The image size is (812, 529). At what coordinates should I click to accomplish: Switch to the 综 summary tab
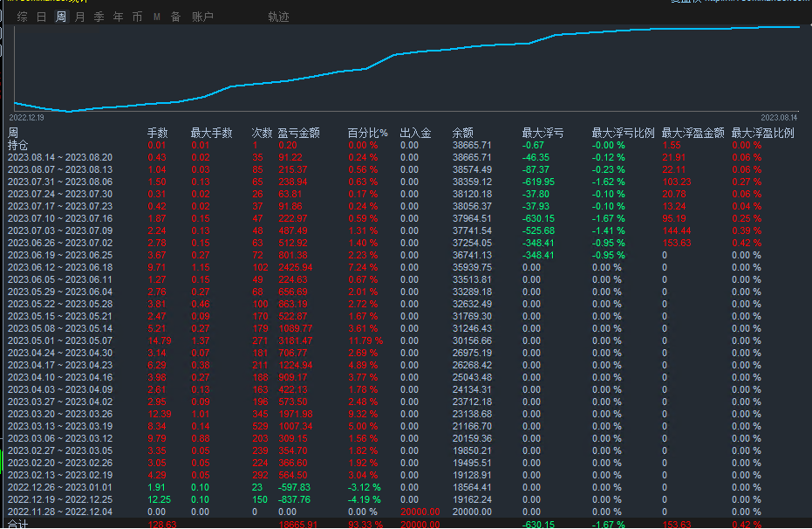point(23,17)
